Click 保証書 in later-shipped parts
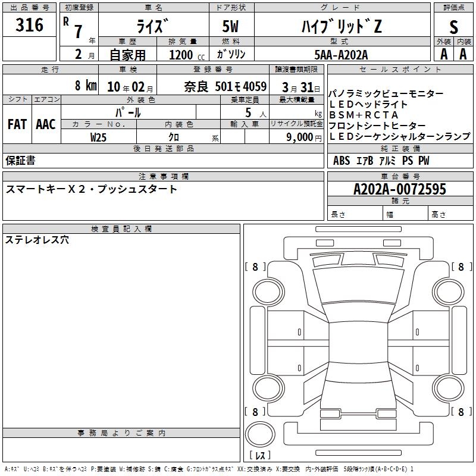The image size is (476, 476). pos(20,160)
